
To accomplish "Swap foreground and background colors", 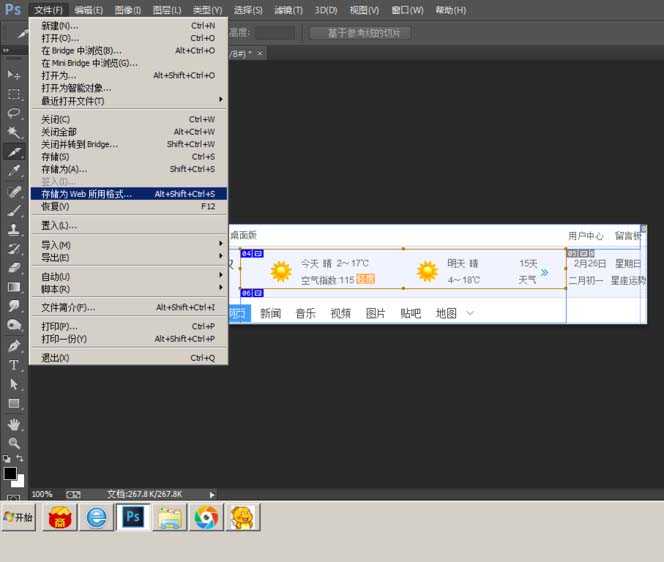I will pos(20,459).
